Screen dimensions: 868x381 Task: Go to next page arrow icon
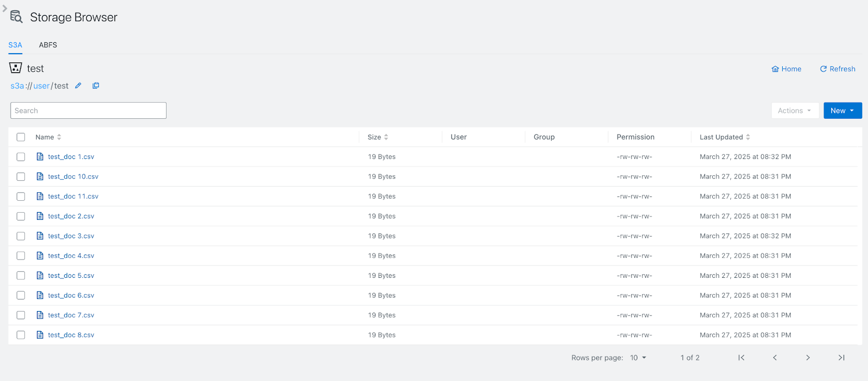(x=808, y=358)
